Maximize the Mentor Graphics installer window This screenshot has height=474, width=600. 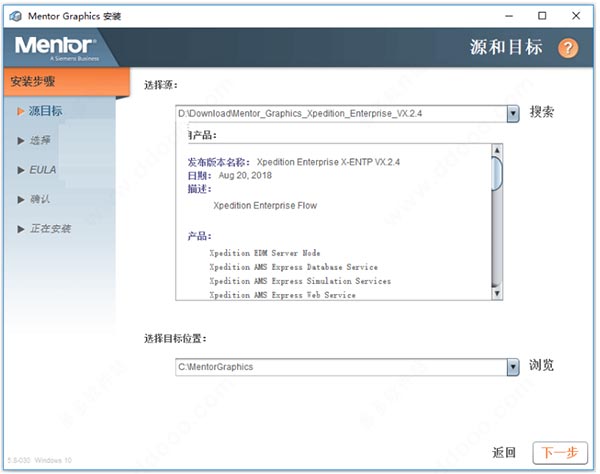click(x=542, y=16)
